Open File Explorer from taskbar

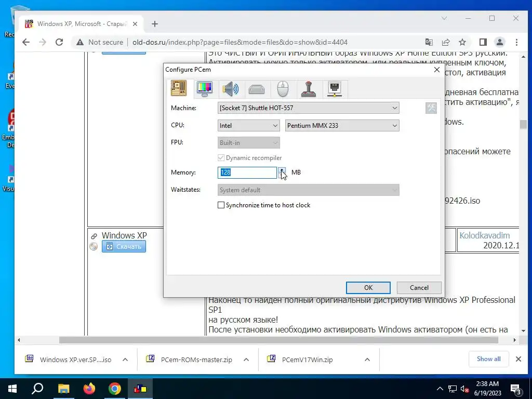click(63, 389)
